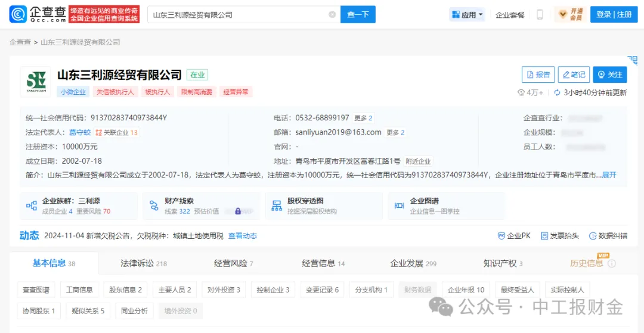
Task: Select the 协同股东 1 button
Action: point(39,311)
